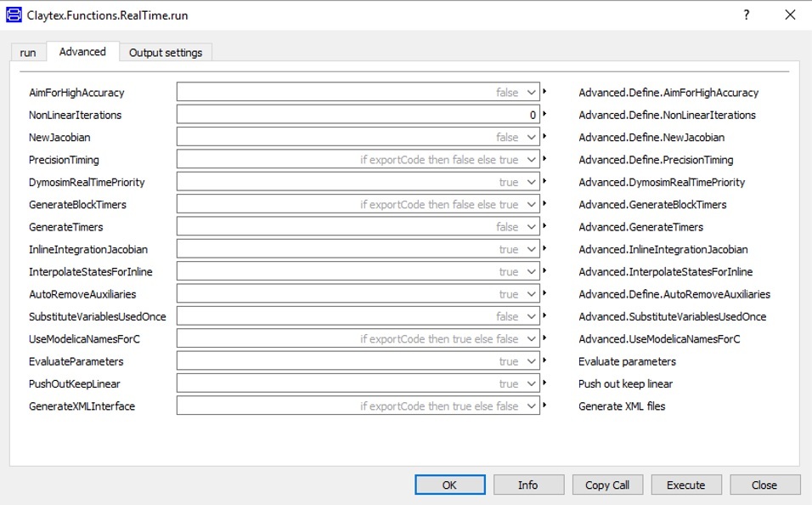Expand the AutoRemoveAuxiliaries dropdown

[x=532, y=294]
